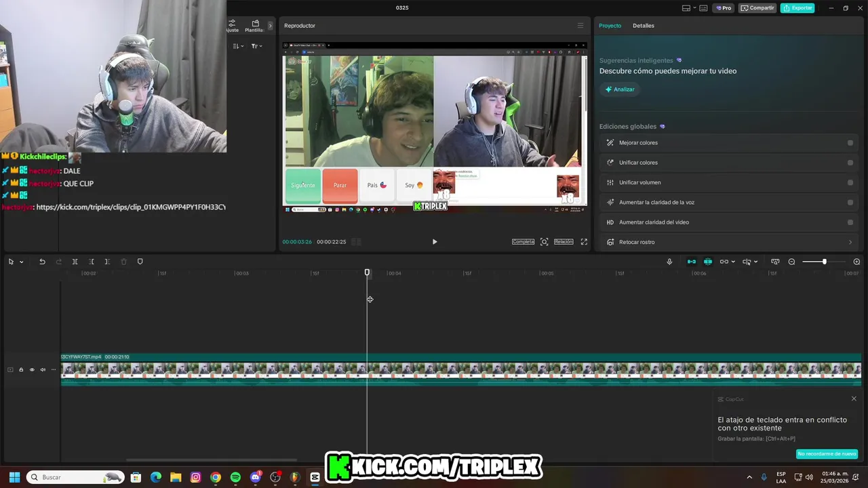Click the horizontal timeline scrollbar
The height and width of the screenshot is (488, 868).
(211, 461)
